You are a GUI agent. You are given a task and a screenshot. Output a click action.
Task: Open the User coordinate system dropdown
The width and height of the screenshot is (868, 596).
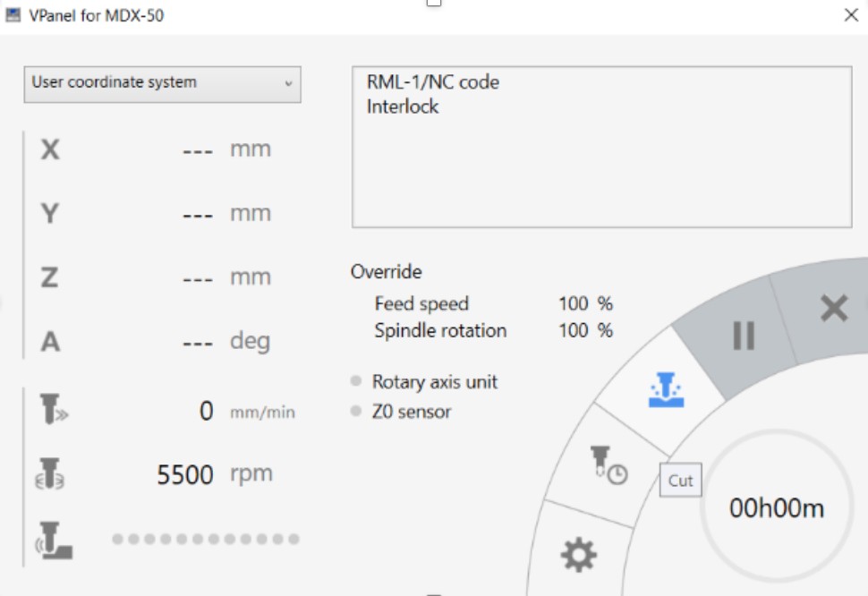(162, 83)
